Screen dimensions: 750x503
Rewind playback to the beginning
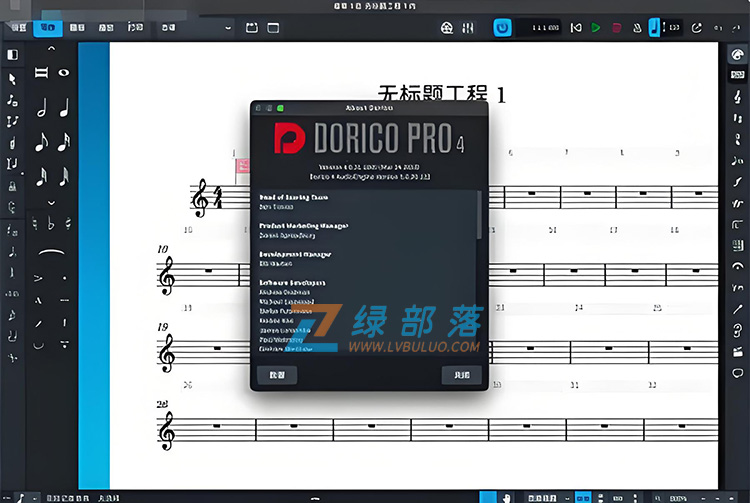(x=576, y=28)
